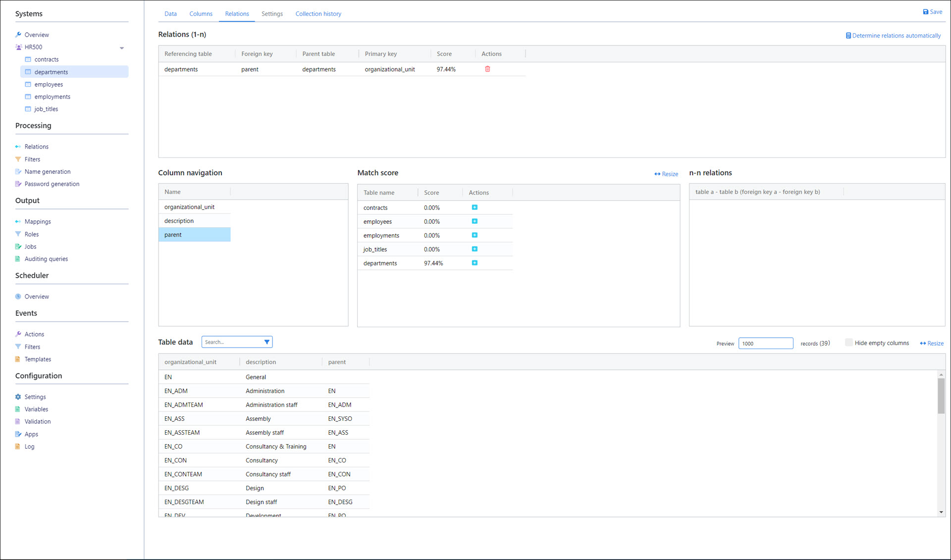This screenshot has width=951, height=560.
Task: Click the Configuration Settings gear icon
Action: coord(18,397)
